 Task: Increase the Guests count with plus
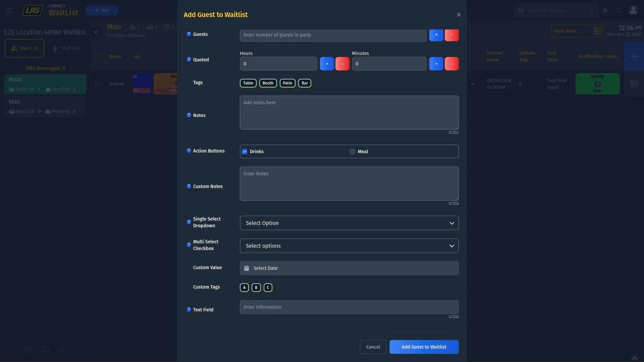pyautogui.click(x=436, y=35)
